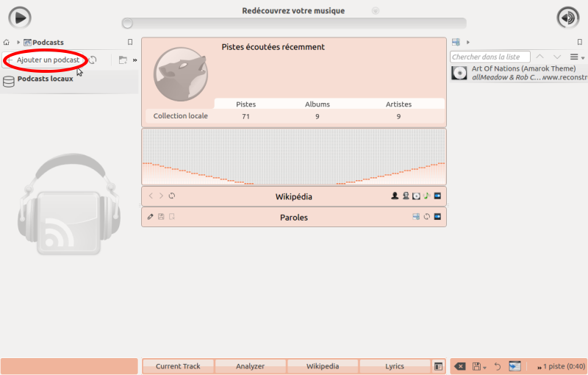Click the Collection locale row label
Image resolution: width=588 pixels, height=375 pixels.
click(180, 116)
